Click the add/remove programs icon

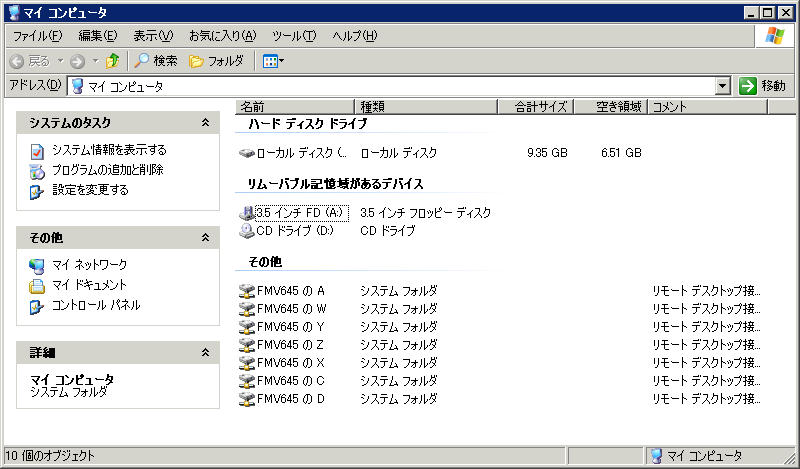[37, 171]
